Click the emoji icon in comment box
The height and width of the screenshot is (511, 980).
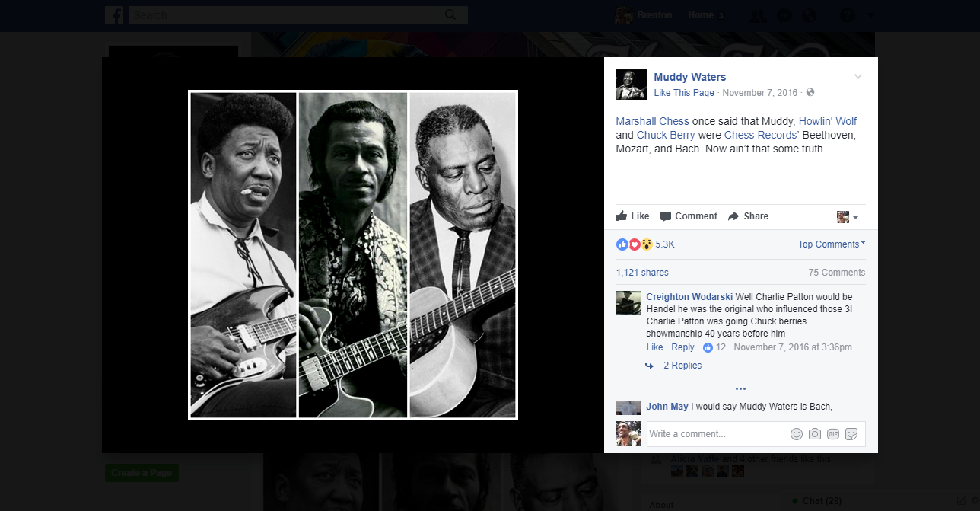click(x=796, y=434)
